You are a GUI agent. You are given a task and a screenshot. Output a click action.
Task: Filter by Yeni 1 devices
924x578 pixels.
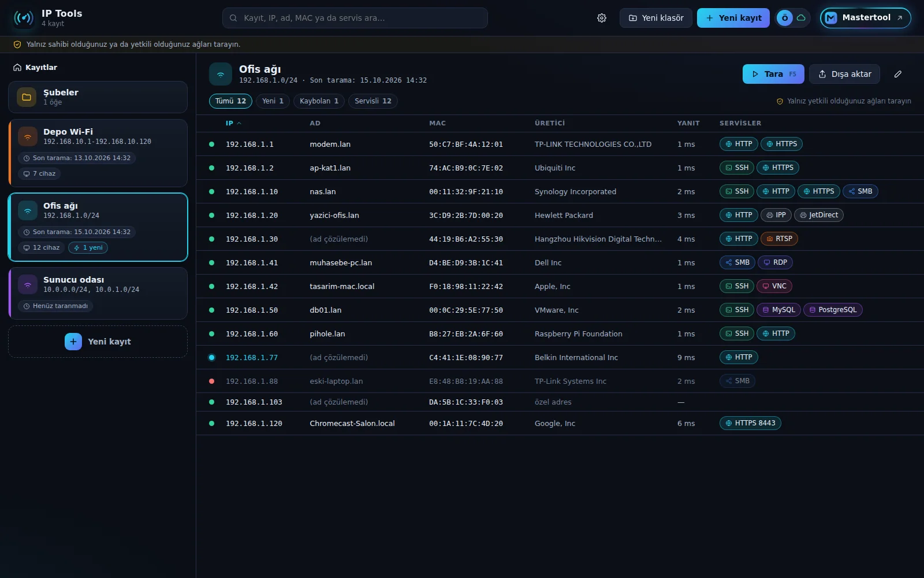273,101
